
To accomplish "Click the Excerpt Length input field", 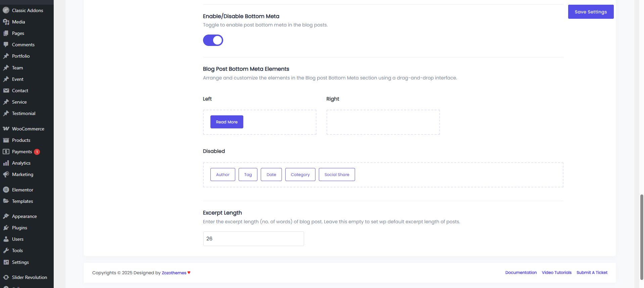I will 253,239.
